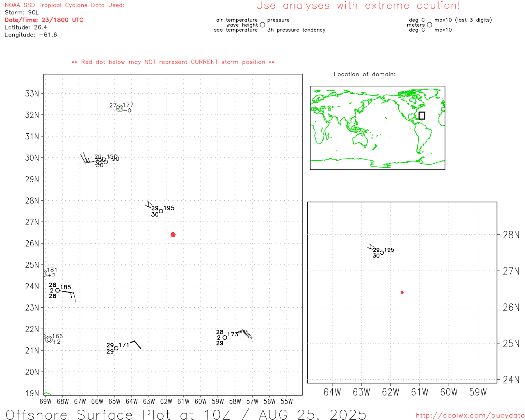Click the 19N latitude label on main map

click(x=32, y=393)
